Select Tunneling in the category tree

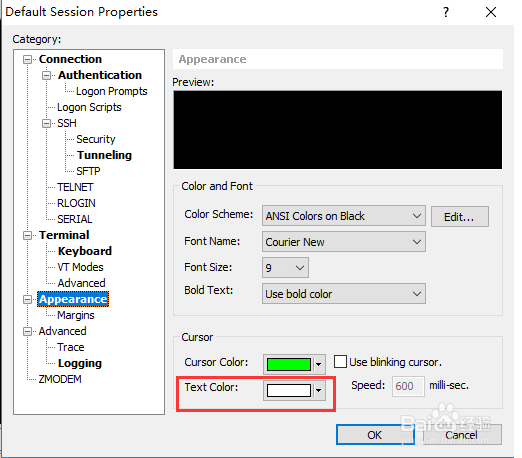click(x=104, y=155)
